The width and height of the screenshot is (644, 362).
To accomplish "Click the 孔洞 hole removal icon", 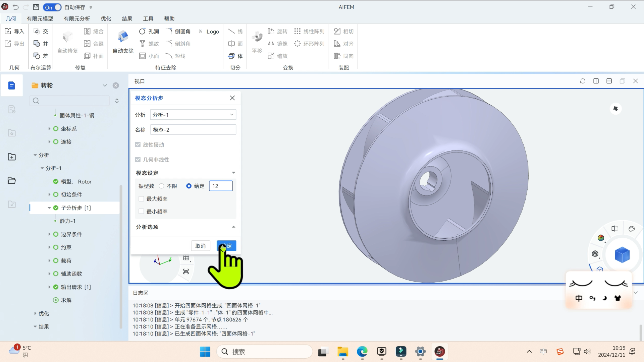I will click(142, 31).
